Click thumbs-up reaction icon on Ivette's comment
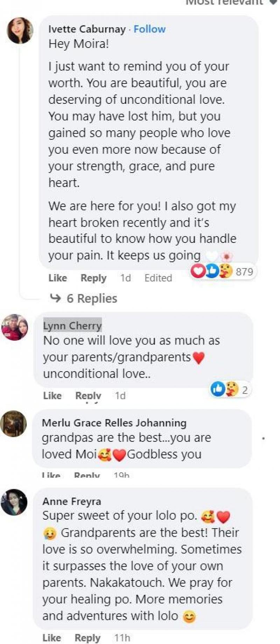 211,272
